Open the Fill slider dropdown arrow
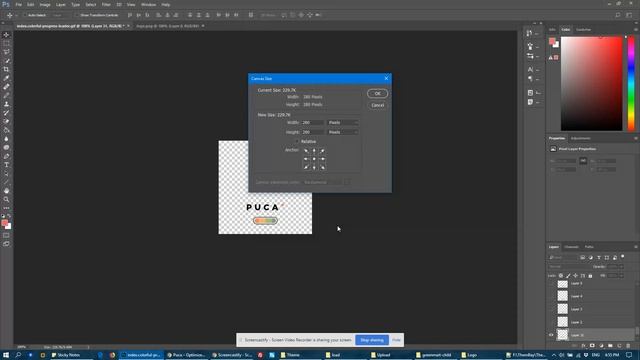 point(621,276)
